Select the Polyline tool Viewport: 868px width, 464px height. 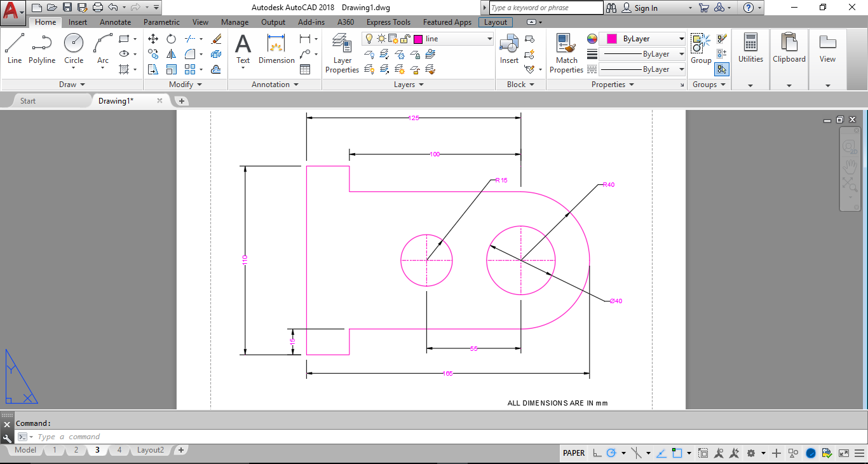tap(42, 49)
